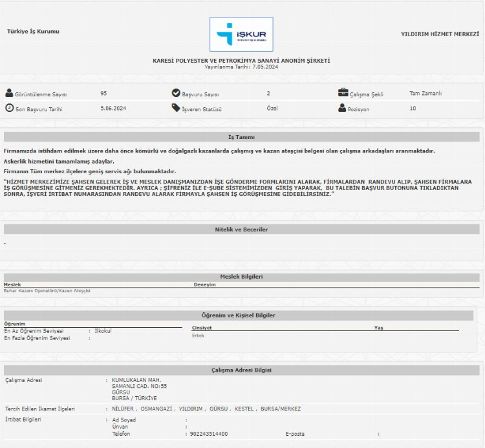Click the company name KARESİ POLYESTER title
Screen dimensions: 485x448
(x=241, y=60)
